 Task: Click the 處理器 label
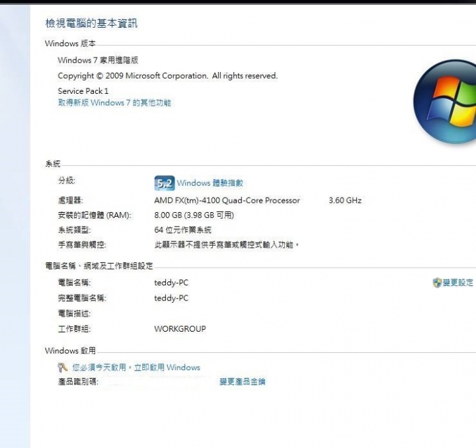[x=70, y=200]
